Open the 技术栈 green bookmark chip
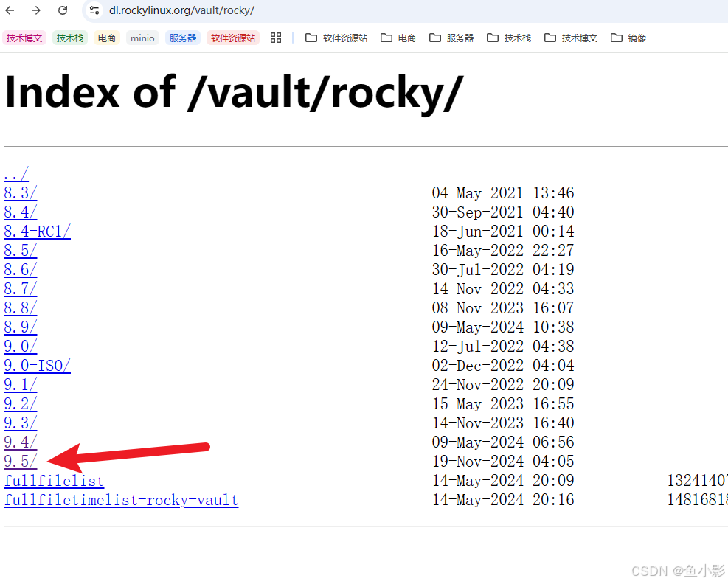Image resolution: width=728 pixels, height=584 pixels. click(x=70, y=38)
